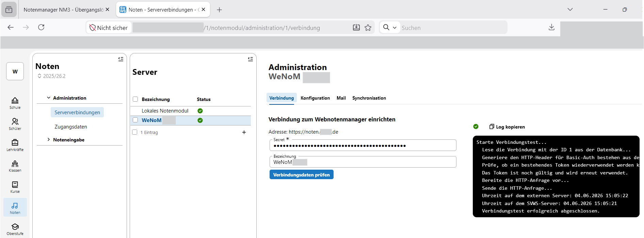This screenshot has width=644, height=238.
Task: Switch to the Mail tab
Action: click(x=341, y=98)
